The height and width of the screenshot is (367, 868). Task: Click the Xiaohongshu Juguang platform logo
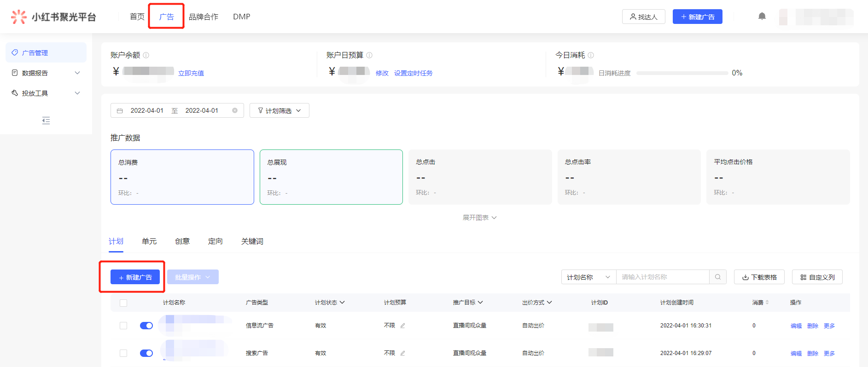53,17
